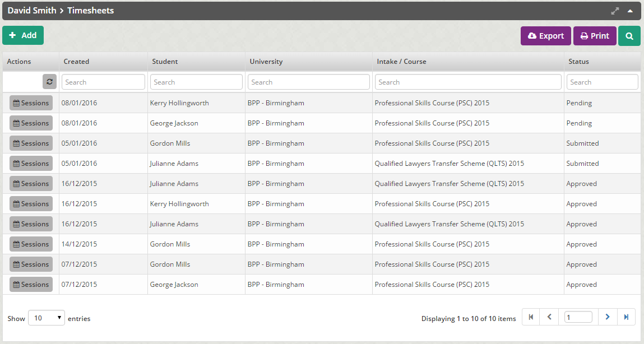
Task: Go to the first page of results
Action: (x=531, y=317)
